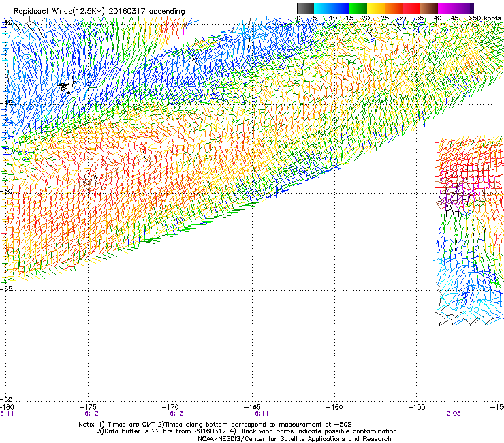Click the purple '6:14' time label
504x443 pixels.
click(x=262, y=414)
